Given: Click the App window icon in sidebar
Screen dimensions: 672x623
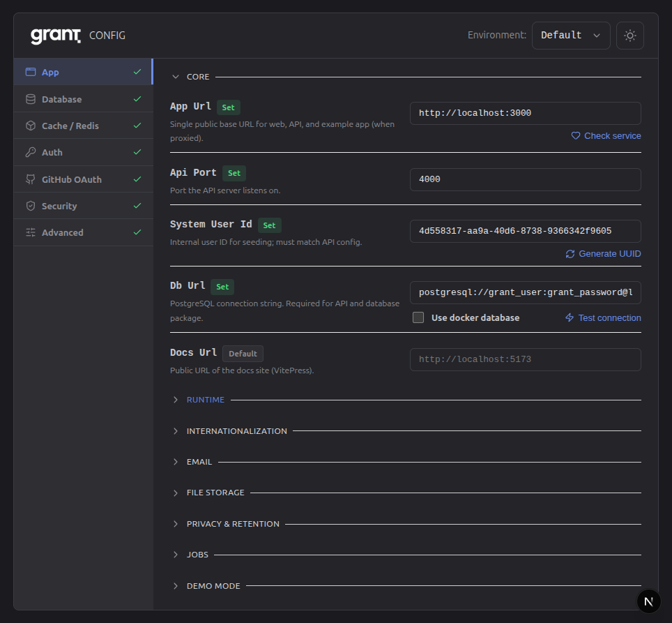Looking at the screenshot, I should click(x=31, y=72).
